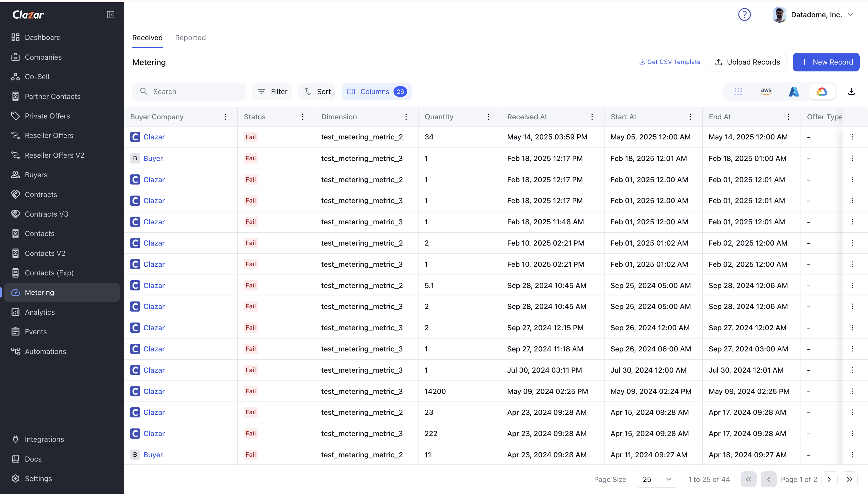Switch to the Reported tab
The image size is (868, 494).
[x=190, y=38]
